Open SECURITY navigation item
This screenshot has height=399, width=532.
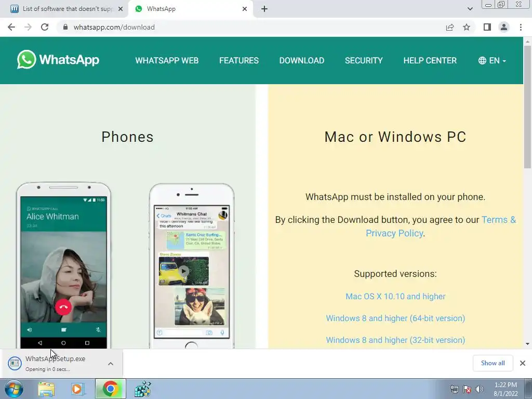pos(364,60)
